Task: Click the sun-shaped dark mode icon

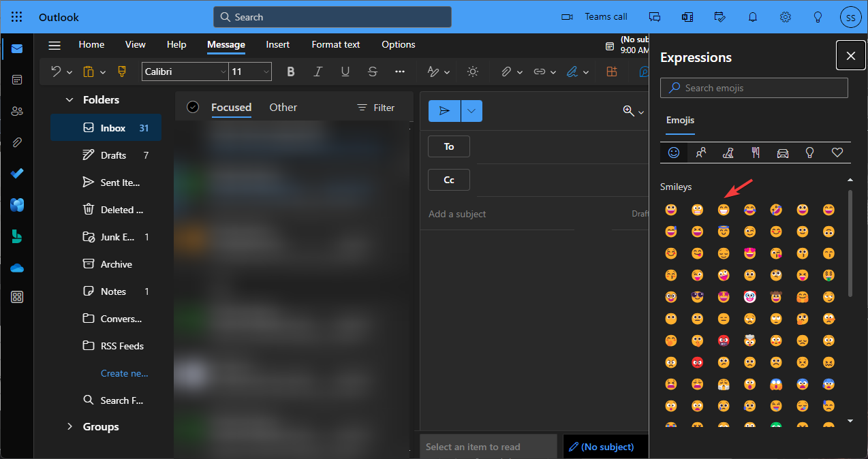Action: 473,72
